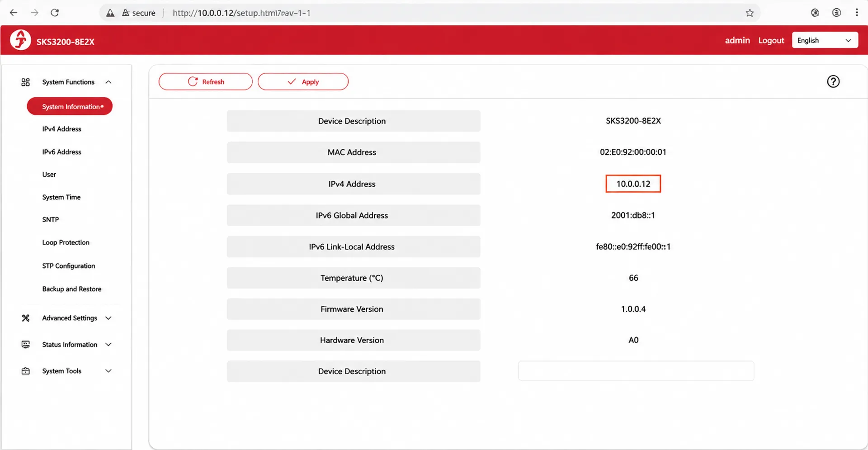
Task: Click the System Tools heading text
Action: click(x=61, y=371)
